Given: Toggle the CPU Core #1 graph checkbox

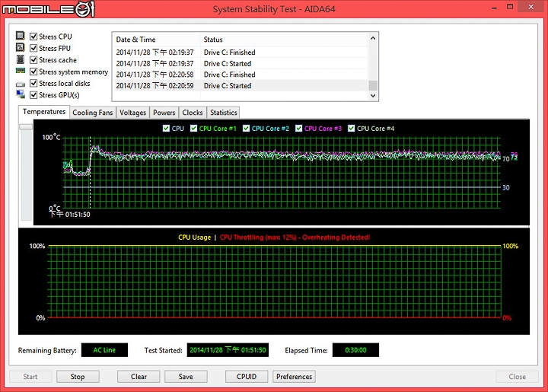Looking at the screenshot, I should coord(193,129).
